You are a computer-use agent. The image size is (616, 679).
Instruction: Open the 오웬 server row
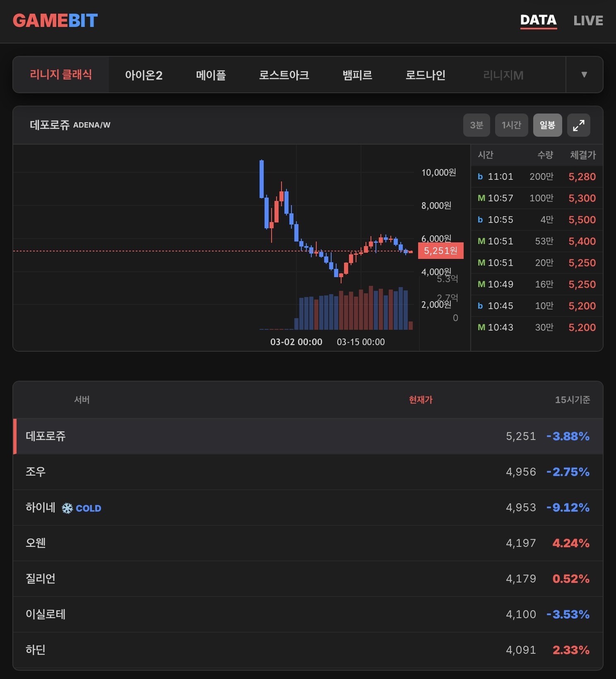[308, 543]
